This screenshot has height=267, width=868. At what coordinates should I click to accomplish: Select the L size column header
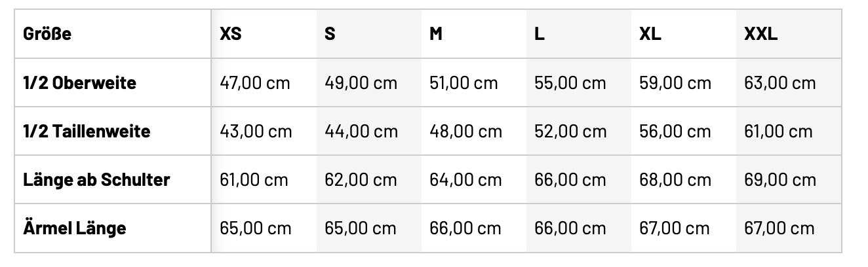[x=540, y=34]
